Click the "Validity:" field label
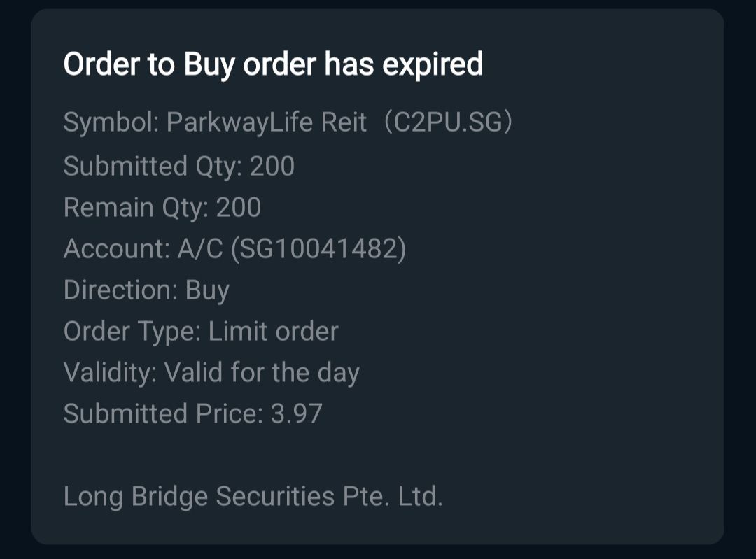The width and height of the screenshot is (756, 559). [x=110, y=372]
